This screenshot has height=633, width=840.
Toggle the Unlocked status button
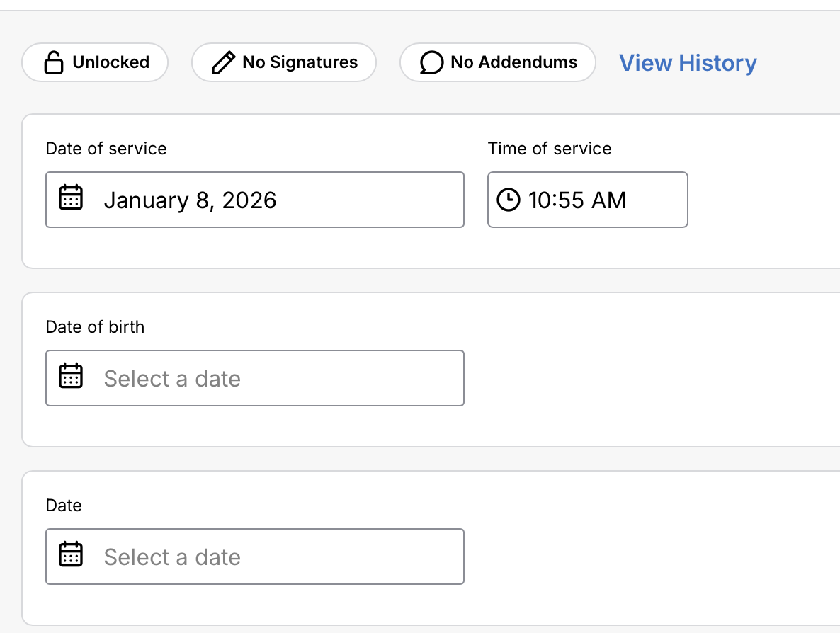[x=95, y=62]
